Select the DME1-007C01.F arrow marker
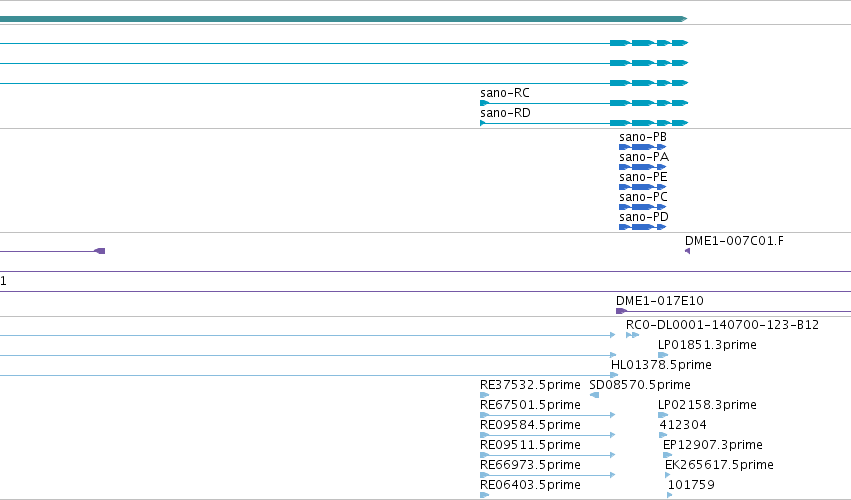 688,251
